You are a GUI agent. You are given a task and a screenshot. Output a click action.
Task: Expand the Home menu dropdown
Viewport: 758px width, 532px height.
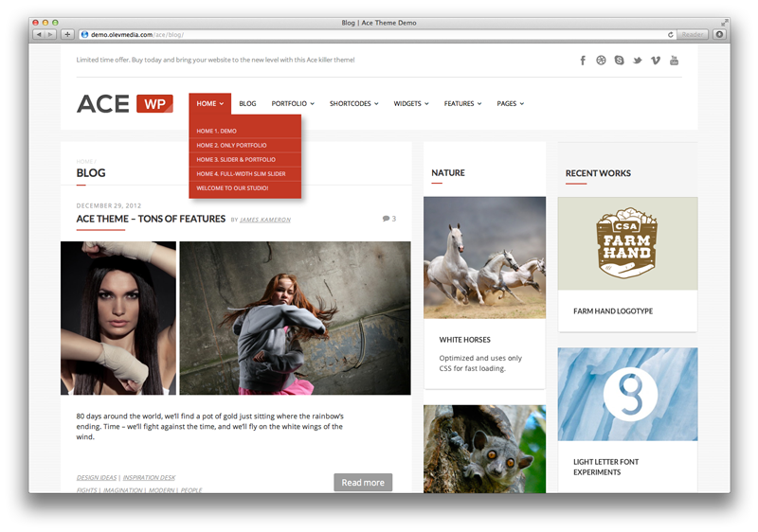209,104
